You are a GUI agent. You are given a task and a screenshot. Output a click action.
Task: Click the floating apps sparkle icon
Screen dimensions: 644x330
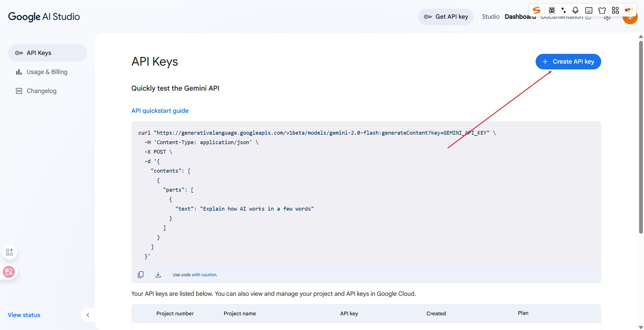pyautogui.click(x=9, y=252)
